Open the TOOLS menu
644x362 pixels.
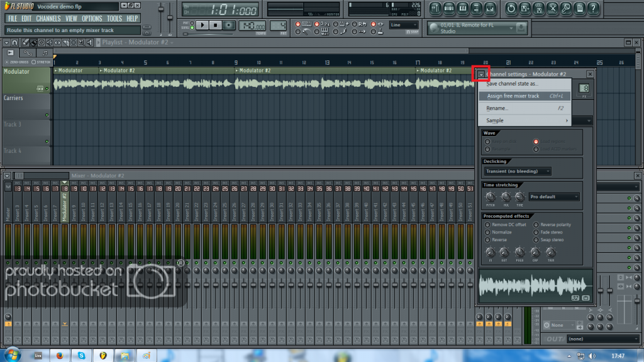point(114,18)
